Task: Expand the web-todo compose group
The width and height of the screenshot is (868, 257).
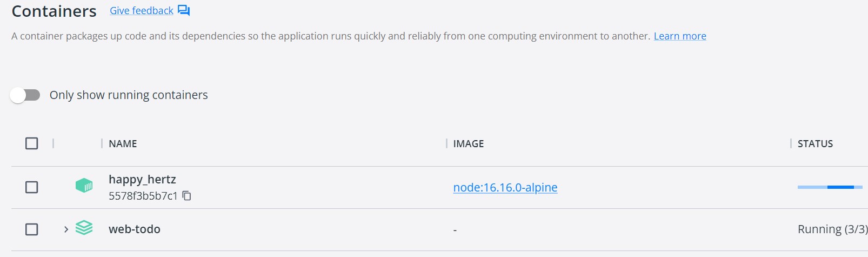Action: tap(66, 229)
